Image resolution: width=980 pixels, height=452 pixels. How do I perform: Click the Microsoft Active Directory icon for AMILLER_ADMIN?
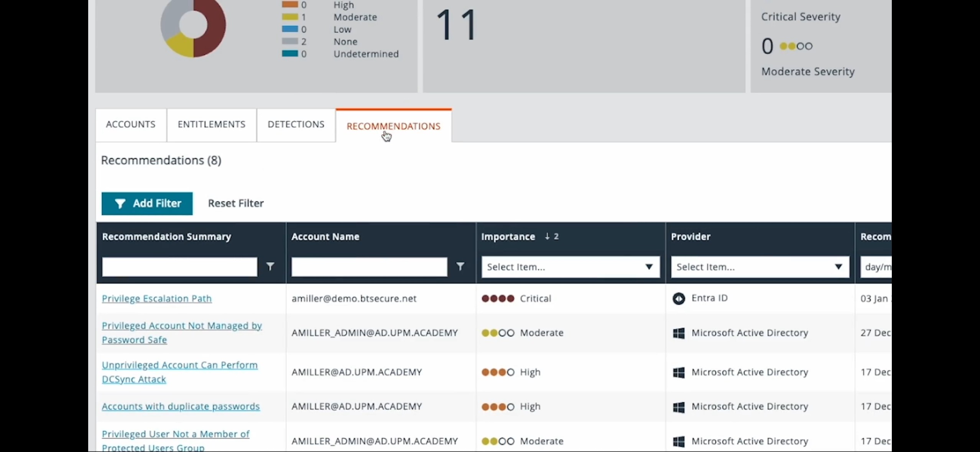click(x=679, y=333)
